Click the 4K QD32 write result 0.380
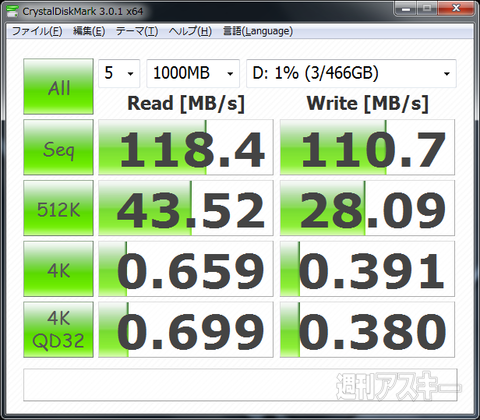480x420 pixels. coord(367,329)
